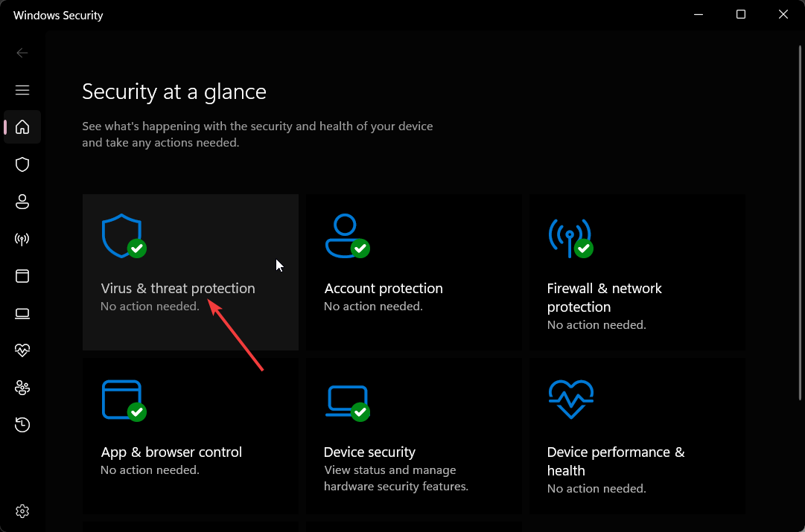
Task: Click 'No action needed.' under Account protection
Action: click(x=373, y=307)
